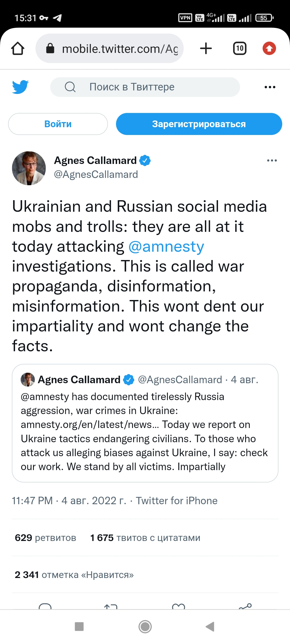This screenshot has height=644, width=290.
Task: Open the Twitter for iPhone source link
Action: point(177,501)
